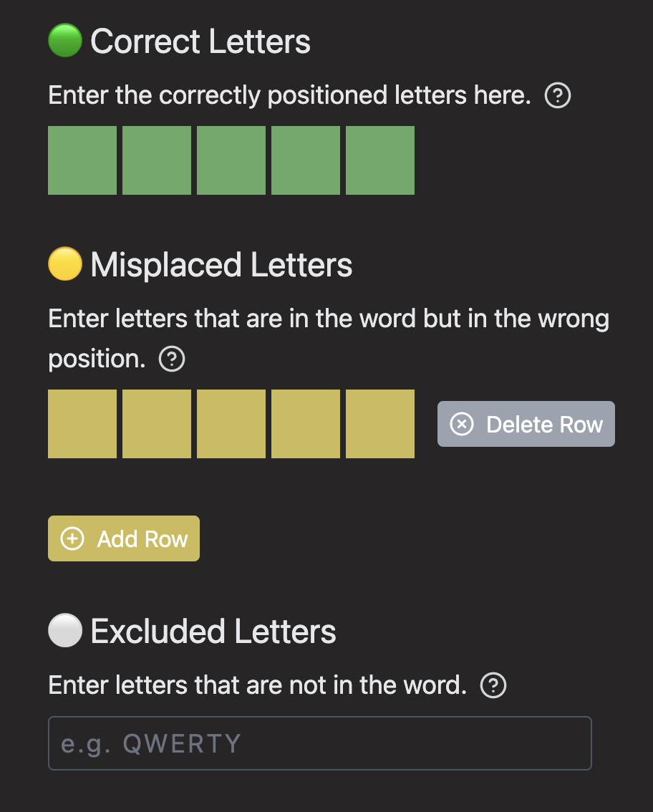Select the third green correct letter box
Viewport: 653px width, 812px height.
231,160
